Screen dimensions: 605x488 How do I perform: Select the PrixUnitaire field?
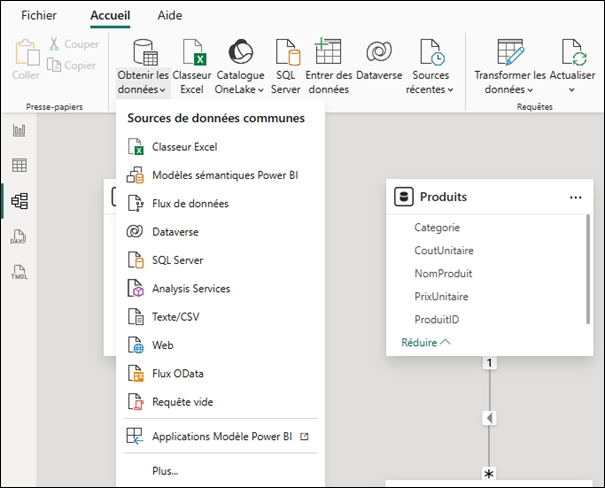(441, 297)
